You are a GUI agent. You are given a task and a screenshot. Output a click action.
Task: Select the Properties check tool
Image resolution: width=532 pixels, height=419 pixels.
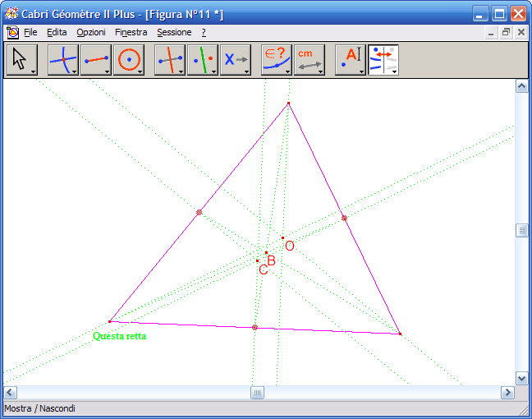coord(276,59)
